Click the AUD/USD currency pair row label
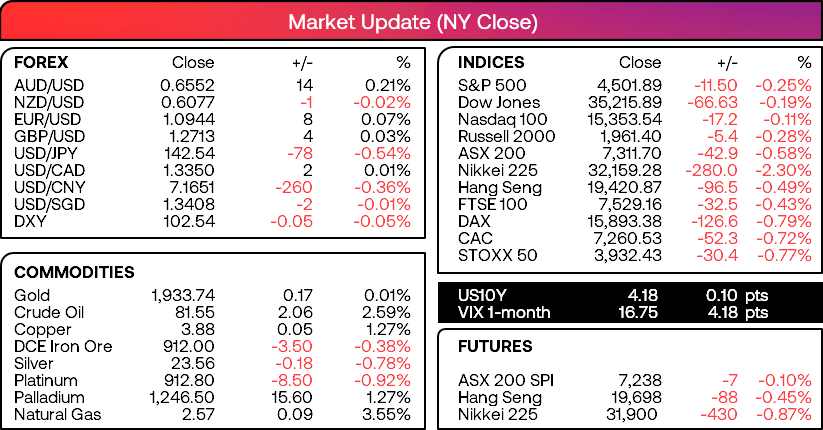The width and height of the screenshot is (823, 430). (x=49, y=85)
